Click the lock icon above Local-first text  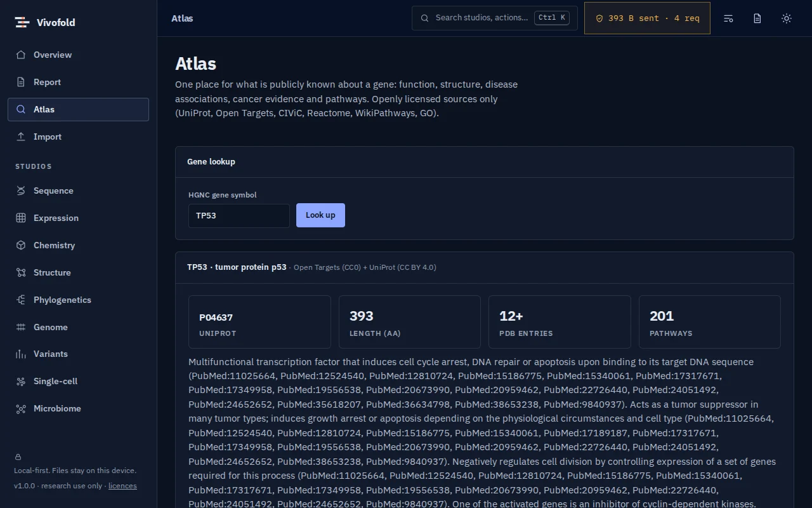(x=18, y=457)
